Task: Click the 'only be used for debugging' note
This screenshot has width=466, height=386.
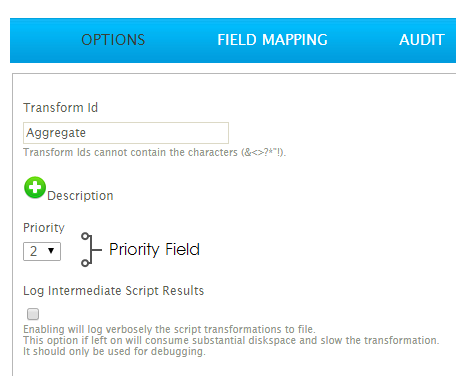Action: 114,351
